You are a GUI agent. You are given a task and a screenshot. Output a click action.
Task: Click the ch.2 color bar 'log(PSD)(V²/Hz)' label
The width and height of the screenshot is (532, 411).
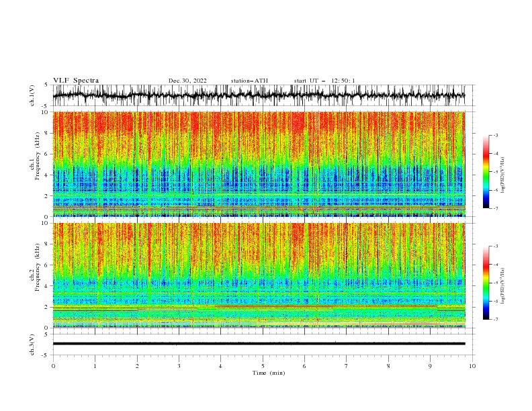(502, 285)
